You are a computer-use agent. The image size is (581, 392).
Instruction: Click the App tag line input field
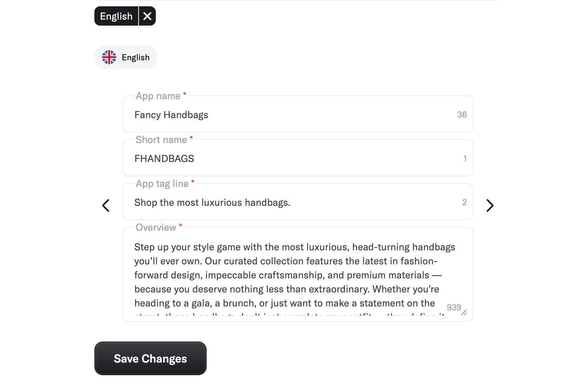pos(298,202)
